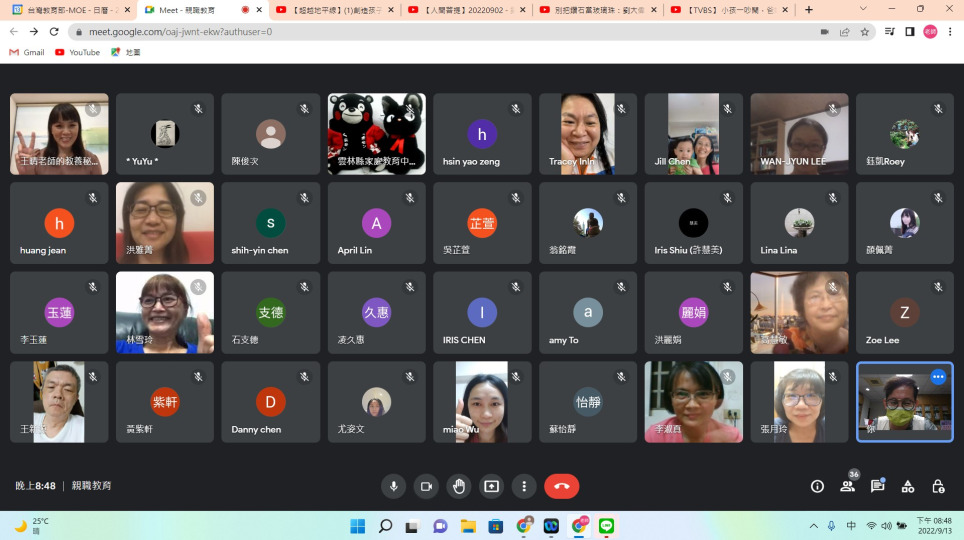This screenshot has width=964, height=540.
Task: Open the meeting details info icon
Action: (x=817, y=486)
